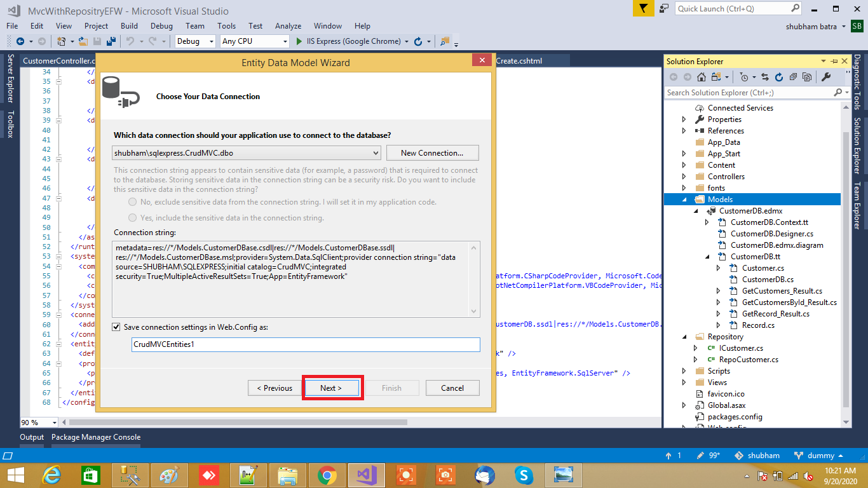This screenshot has height=488, width=868.
Task: Click the pencil pending changes status icon
Action: pos(700,456)
